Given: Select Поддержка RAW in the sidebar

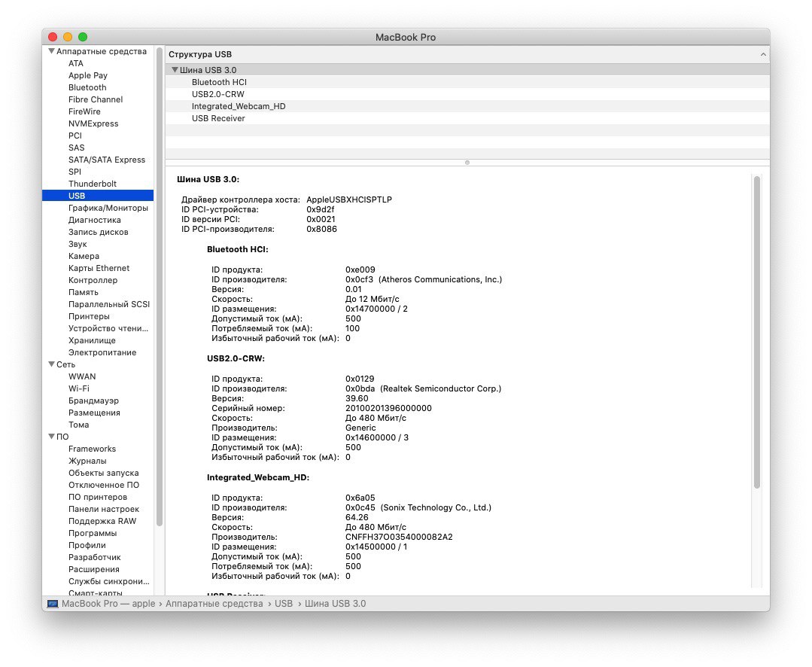Looking at the screenshot, I should (102, 521).
